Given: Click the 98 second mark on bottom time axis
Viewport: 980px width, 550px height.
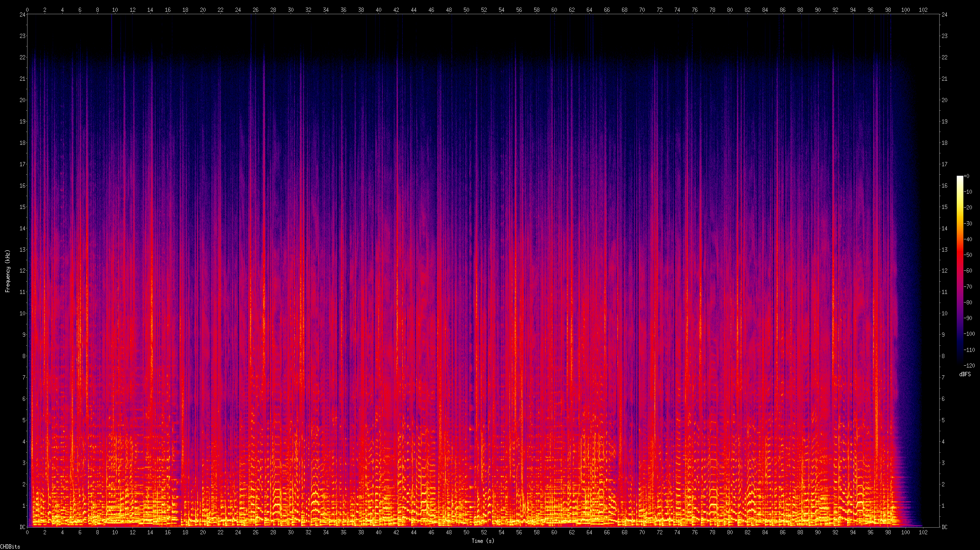Looking at the screenshot, I should (888, 532).
